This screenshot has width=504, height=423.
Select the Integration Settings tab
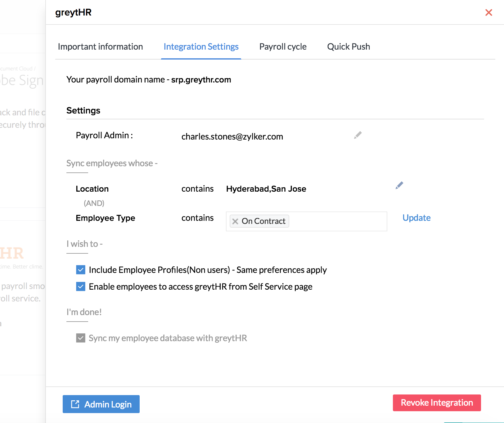point(201,47)
